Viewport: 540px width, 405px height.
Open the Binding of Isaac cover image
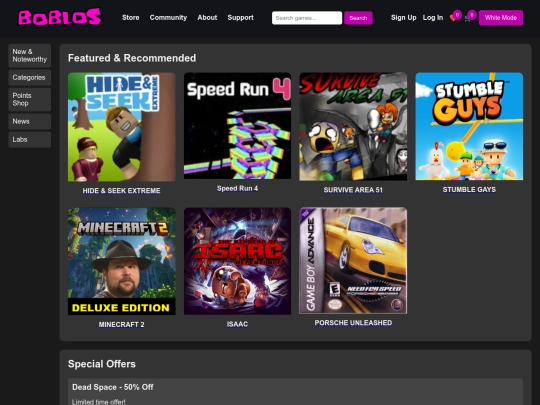(237, 261)
